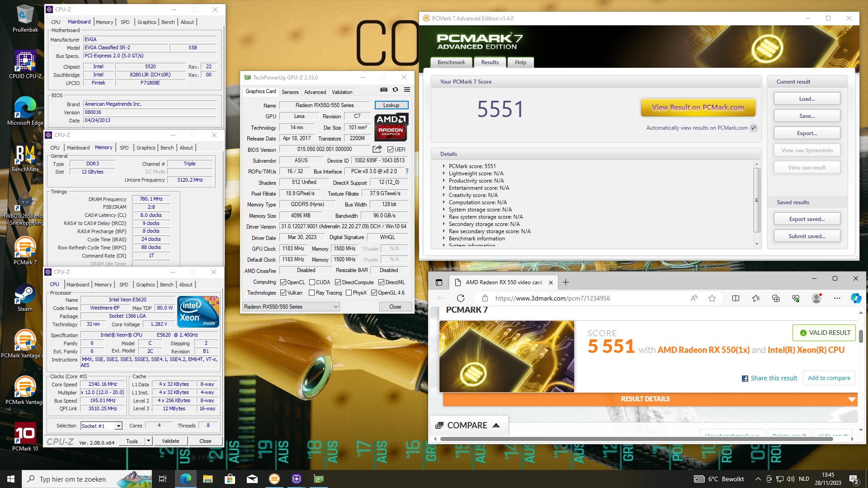This screenshot has height=488, width=868.
Task: Reload the page in Edge browser
Action: click(x=461, y=298)
